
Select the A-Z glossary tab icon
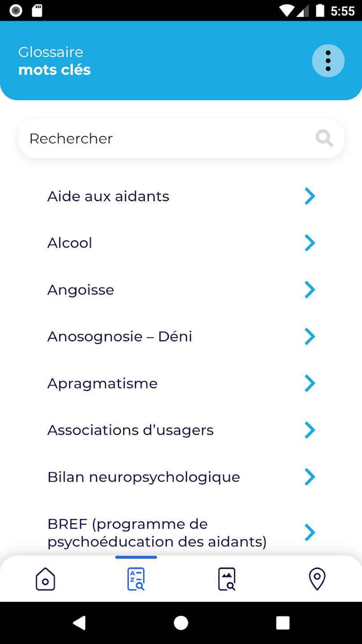[x=136, y=579]
